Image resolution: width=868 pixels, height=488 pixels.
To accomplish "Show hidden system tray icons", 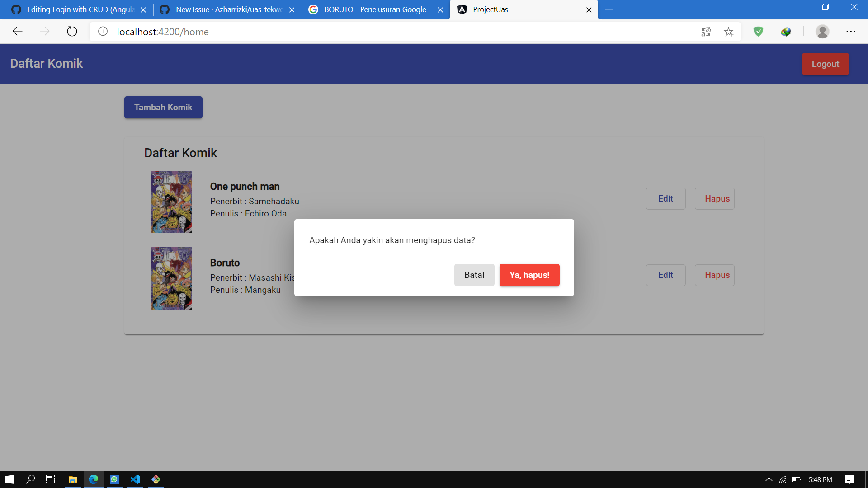I will click(769, 479).
